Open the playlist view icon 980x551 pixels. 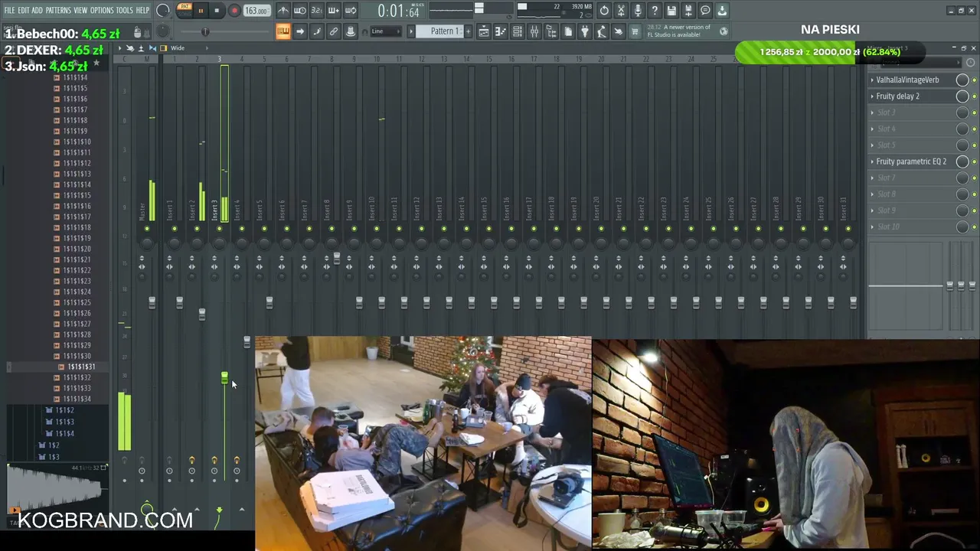[484, 31]
